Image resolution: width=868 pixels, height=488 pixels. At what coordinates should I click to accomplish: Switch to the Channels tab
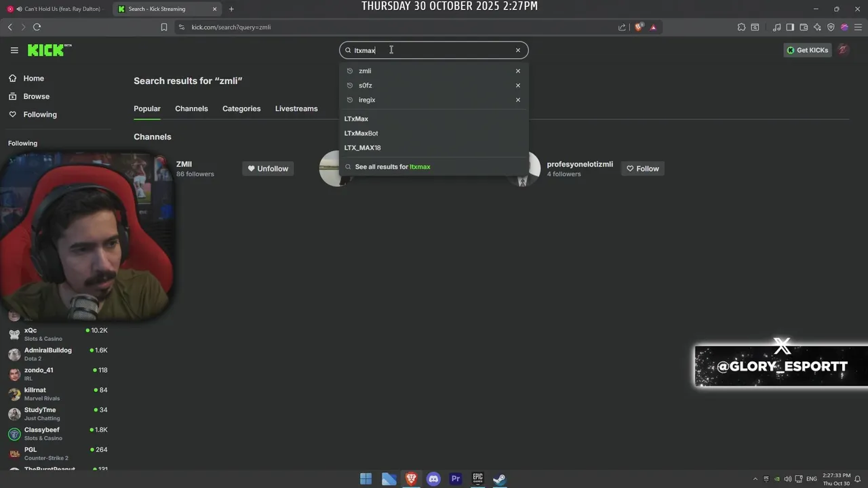pos(191,108)
